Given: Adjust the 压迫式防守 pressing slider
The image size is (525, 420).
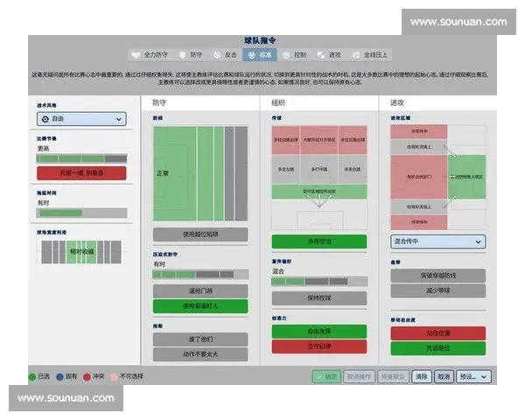Looking at the screenshot, I should pos(200,275).
